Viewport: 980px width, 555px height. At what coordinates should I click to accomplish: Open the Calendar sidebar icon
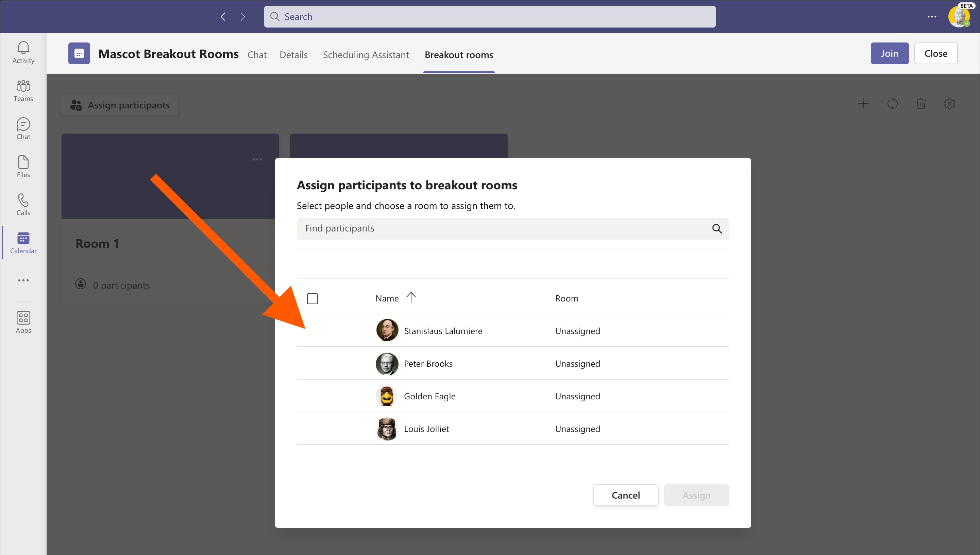[x=23, y=243]
